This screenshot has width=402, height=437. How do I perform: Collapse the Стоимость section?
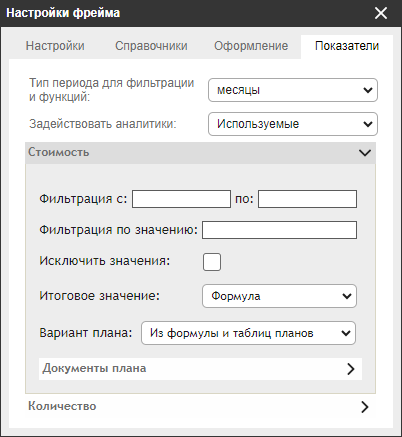200,153
